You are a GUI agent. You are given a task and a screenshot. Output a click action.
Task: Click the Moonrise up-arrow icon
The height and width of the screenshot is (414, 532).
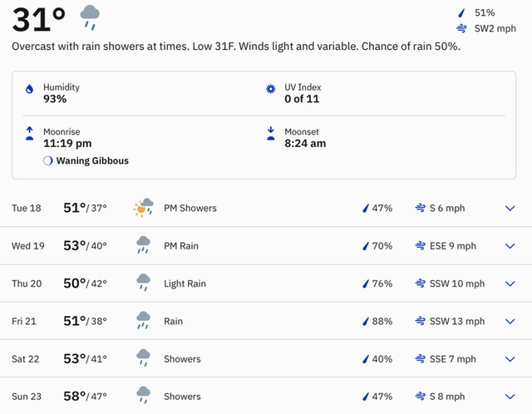[x=30, y=133]
